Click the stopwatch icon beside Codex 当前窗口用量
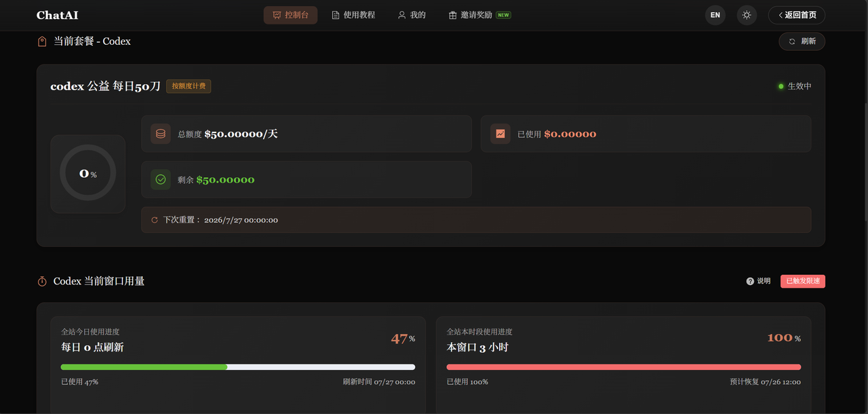Screen dimensions: 868x414 pyautogui.click(x=42, y=281)
